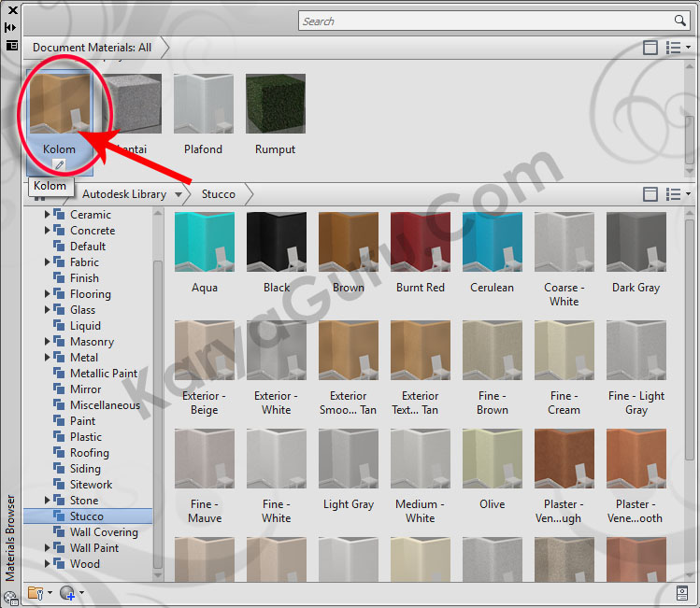The width and height of the screenshot is (700, 608).
Task: Expand the Ceramic category
Action: (48, 215)
